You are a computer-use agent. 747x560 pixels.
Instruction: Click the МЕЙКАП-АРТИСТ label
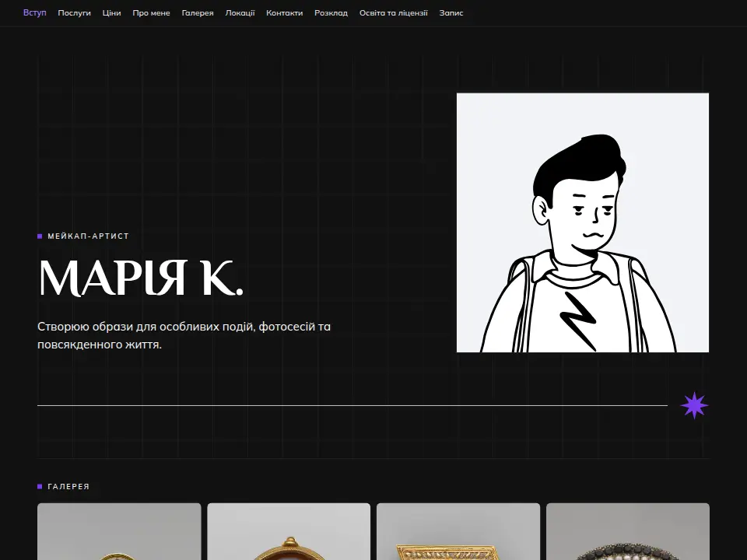pyautogui.click(x=89, y=236)
